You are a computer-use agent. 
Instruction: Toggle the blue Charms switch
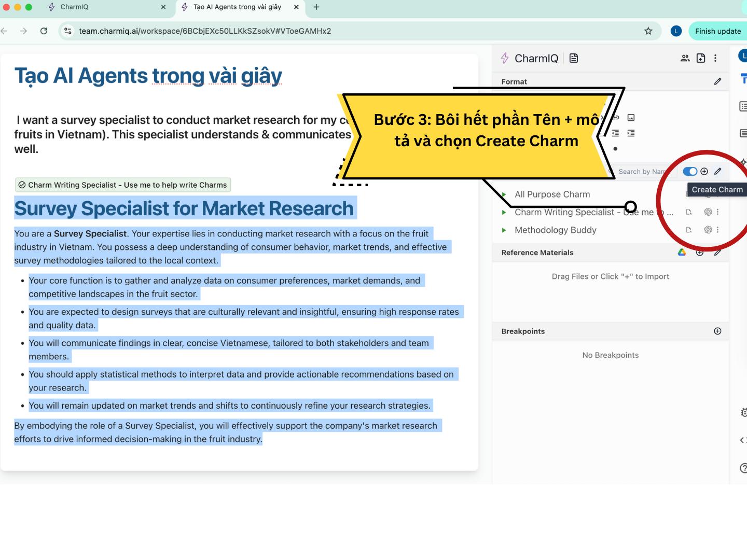click(x=689, y=172)
